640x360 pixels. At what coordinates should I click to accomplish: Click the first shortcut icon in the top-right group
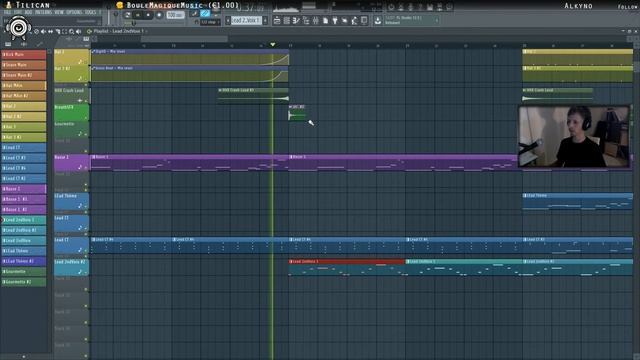click(x=391, y=7)
